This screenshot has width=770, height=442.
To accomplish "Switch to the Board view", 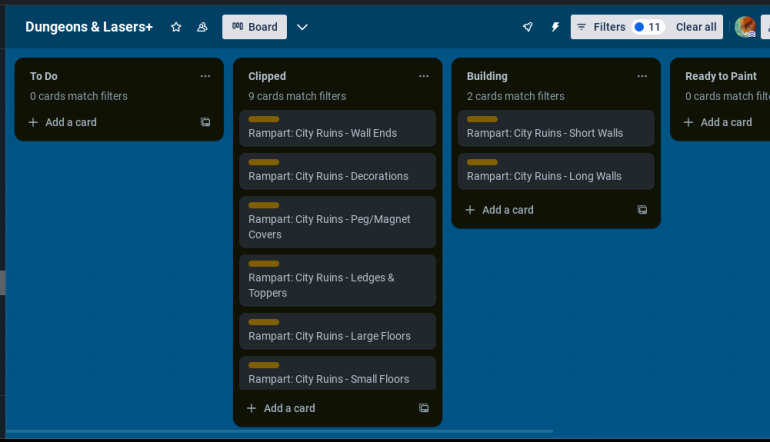I will (254, 27).
